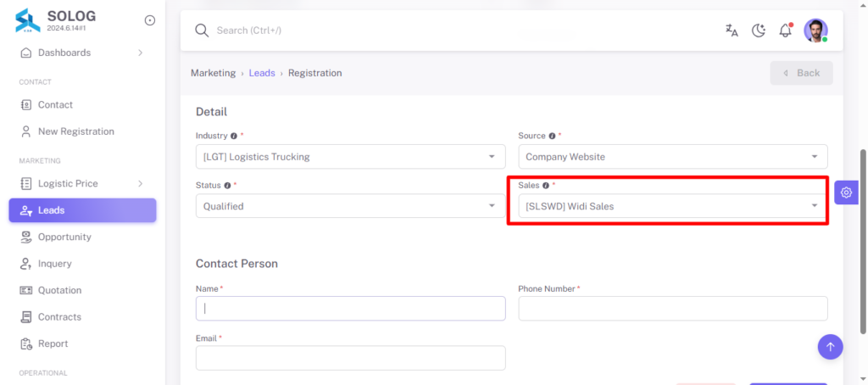Viewport: 868px width, 385px height.
Task: Click the scroll-to-top arrow button
Action: pos(831,347)
